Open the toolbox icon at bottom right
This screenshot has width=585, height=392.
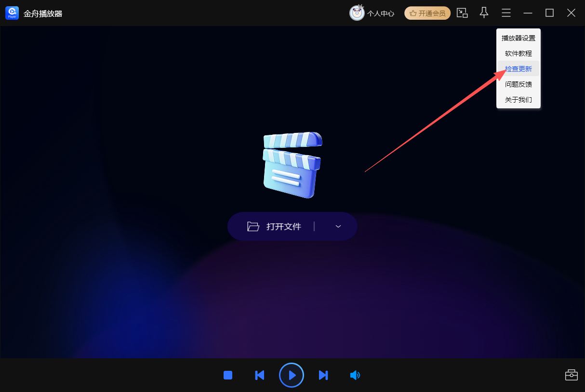click(x=571, y=375)
